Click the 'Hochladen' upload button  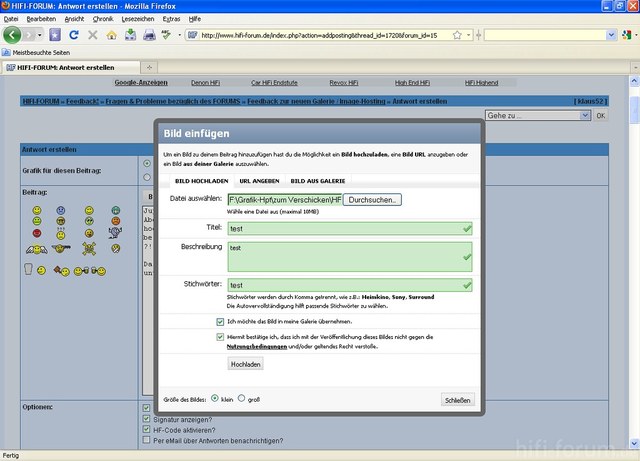tap(245, 364)
